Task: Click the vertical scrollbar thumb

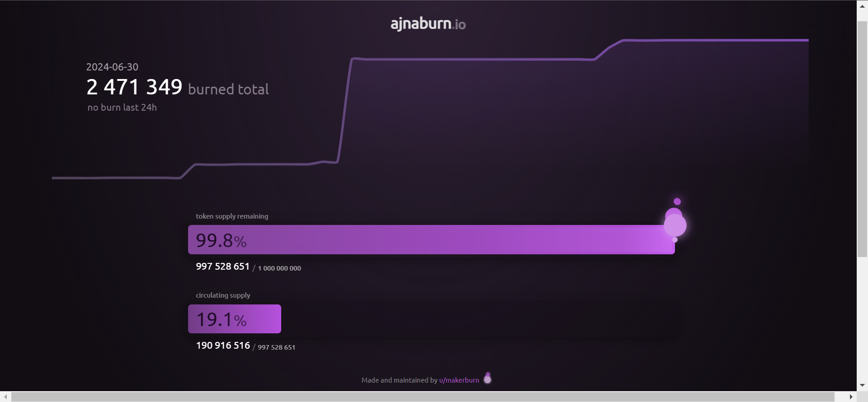Action: (862, 139)
